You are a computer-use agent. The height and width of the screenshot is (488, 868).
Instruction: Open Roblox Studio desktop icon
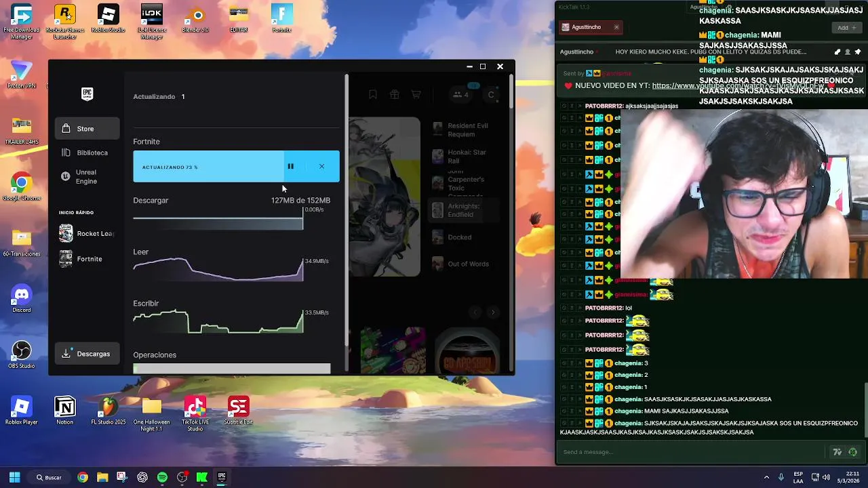(x=108, y=19)
